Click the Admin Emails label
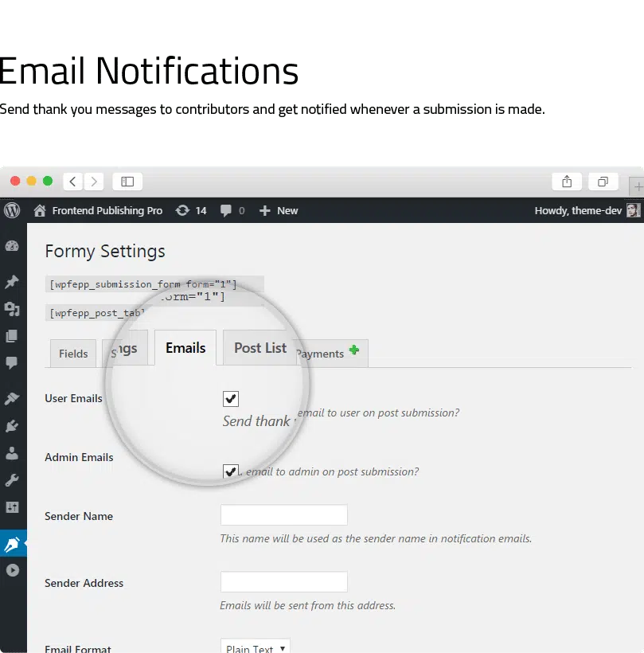The height and width of the screenshot is (653, 644). (79, 457)
